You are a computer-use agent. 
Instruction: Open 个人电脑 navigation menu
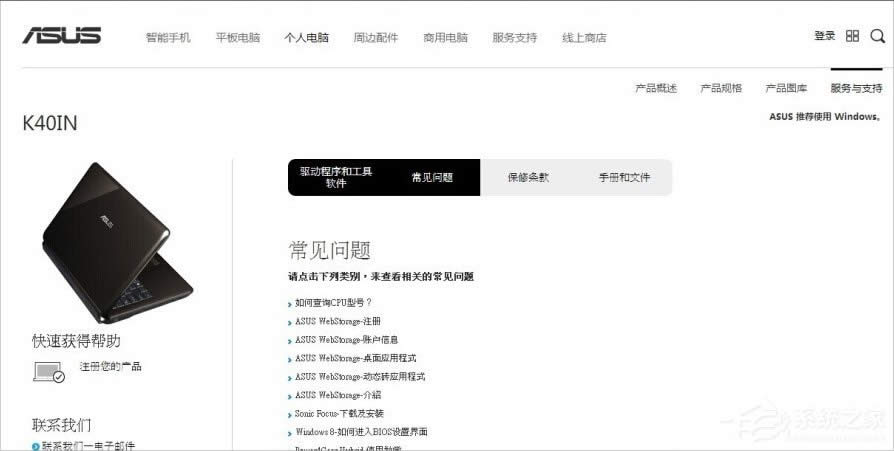pos(307,38)
